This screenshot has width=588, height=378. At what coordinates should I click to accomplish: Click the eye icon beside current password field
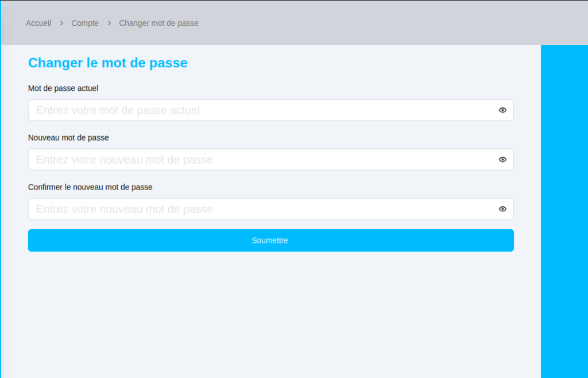[502, 110]
